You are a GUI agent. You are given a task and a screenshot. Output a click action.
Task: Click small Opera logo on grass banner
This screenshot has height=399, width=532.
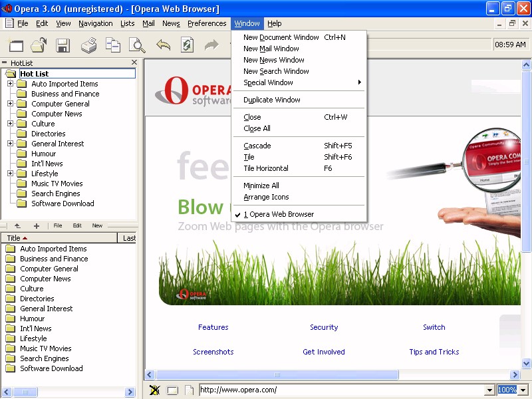[x=191, y=295]
